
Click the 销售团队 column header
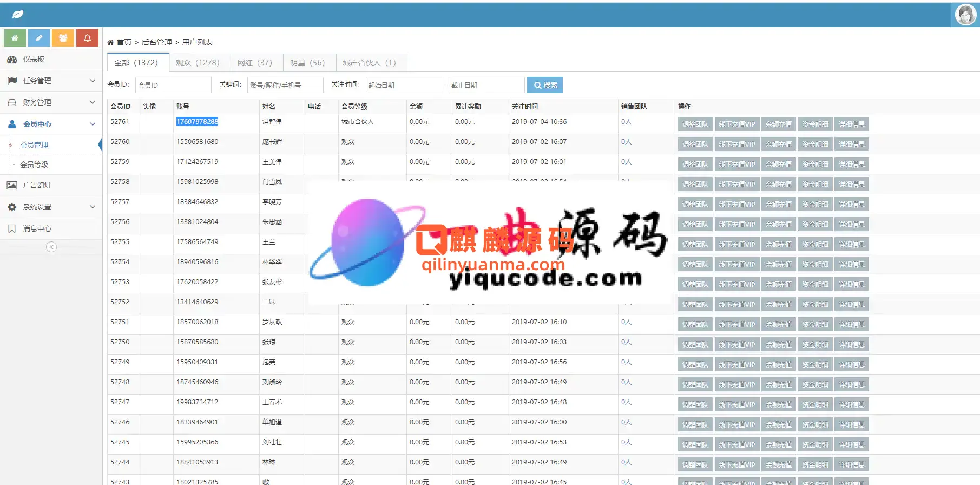(x=634, y=107)
